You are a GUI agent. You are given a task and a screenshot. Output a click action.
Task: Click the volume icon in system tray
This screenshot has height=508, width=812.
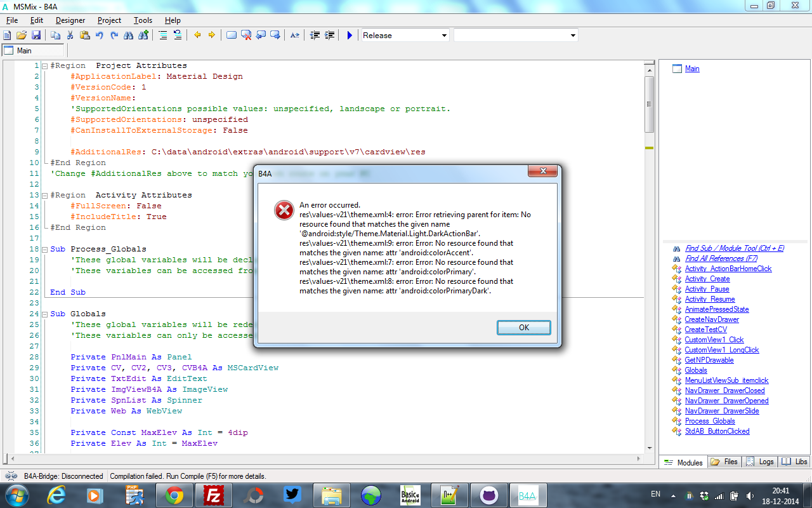(x=750, y=495)
